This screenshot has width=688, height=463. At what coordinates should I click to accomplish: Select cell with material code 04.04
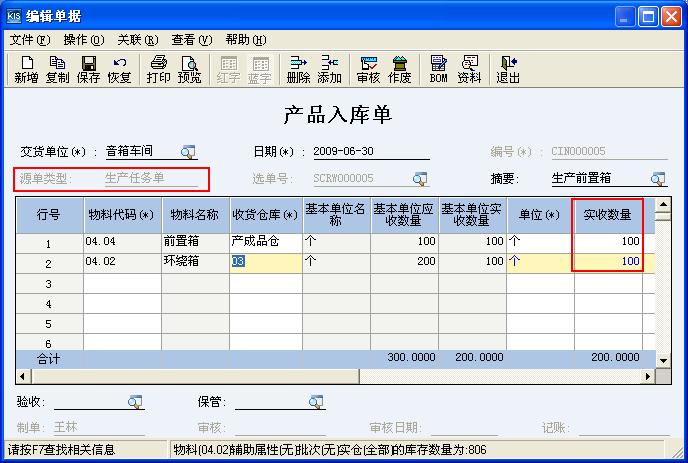(122, 242)
